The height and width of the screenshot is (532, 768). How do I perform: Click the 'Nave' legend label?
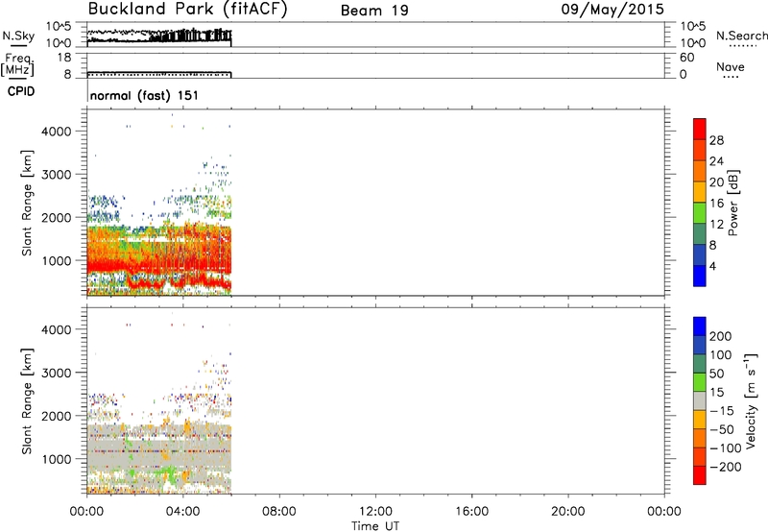click(x=731, y=66)
